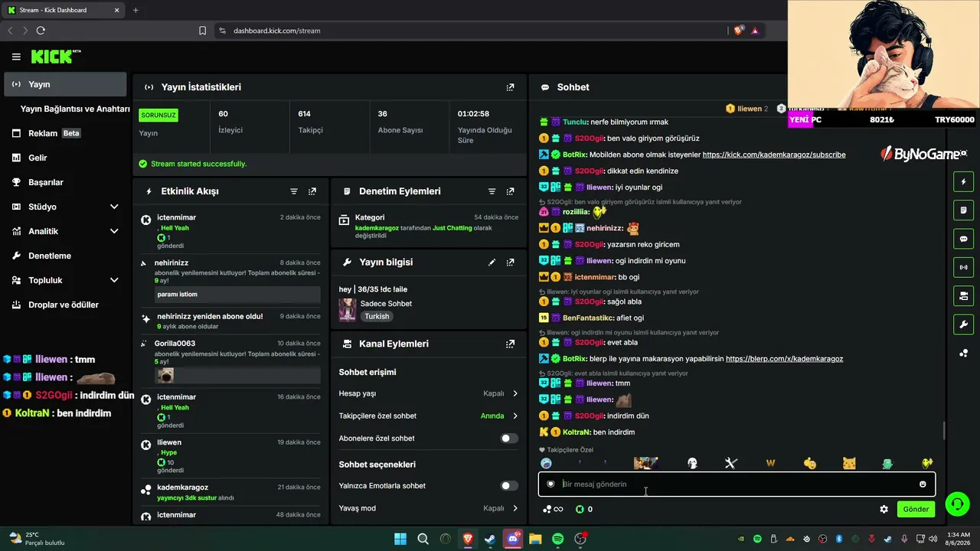
Task: Edit stream info with the pencil icon
Action: (492, 262)
